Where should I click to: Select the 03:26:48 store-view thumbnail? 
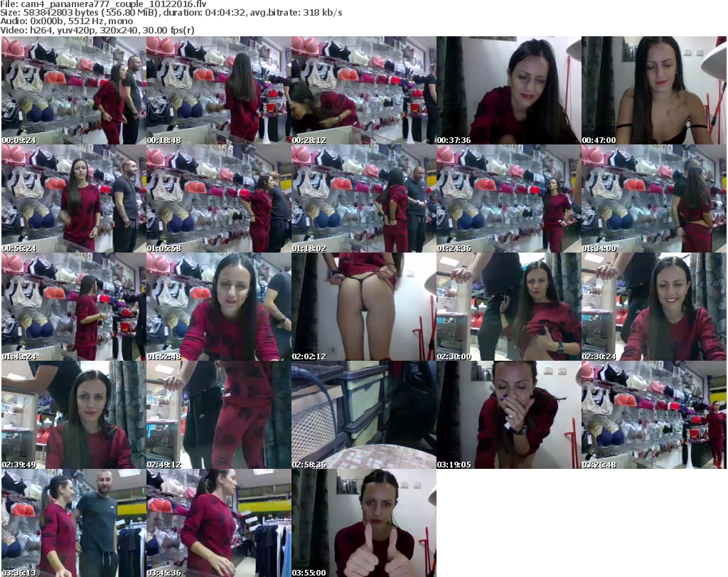[654, 415]
